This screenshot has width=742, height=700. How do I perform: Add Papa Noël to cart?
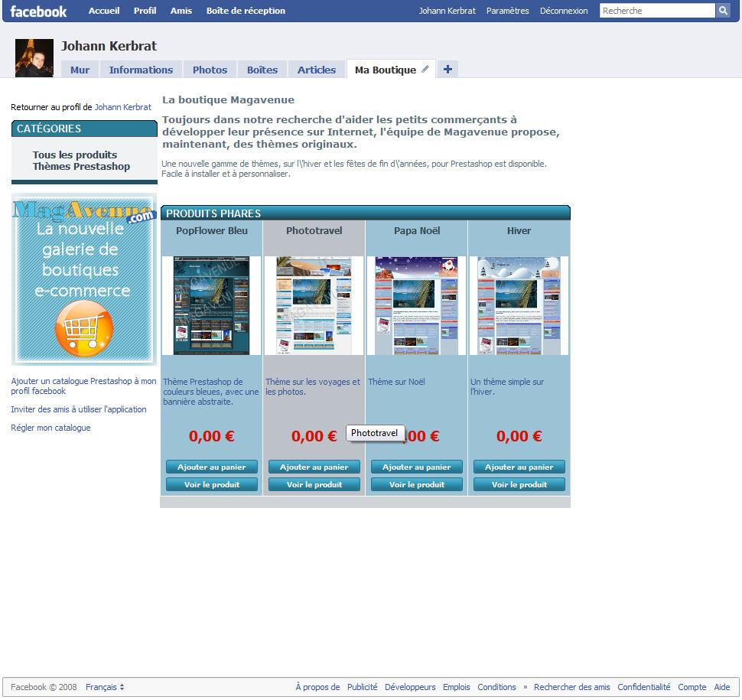coord(416,467)
